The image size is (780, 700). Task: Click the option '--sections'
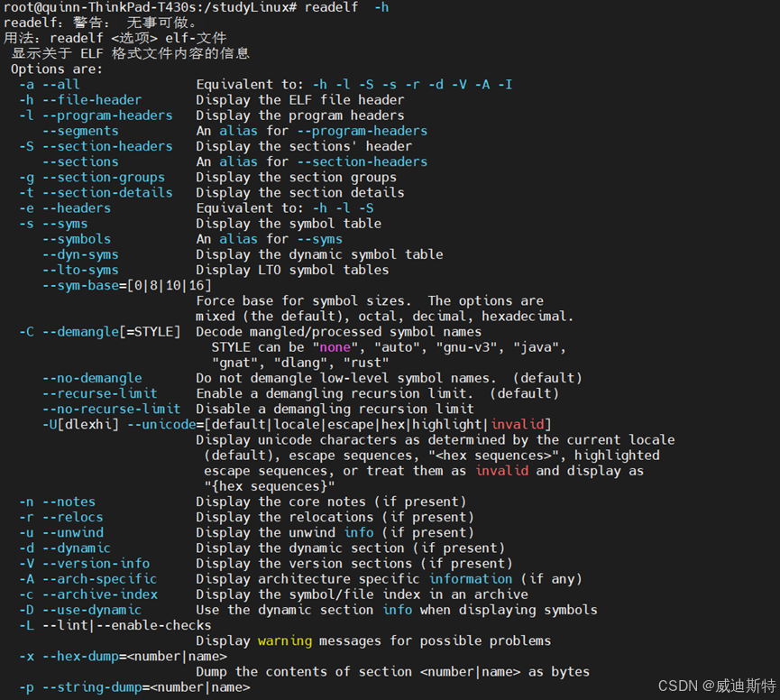[80, 161]
